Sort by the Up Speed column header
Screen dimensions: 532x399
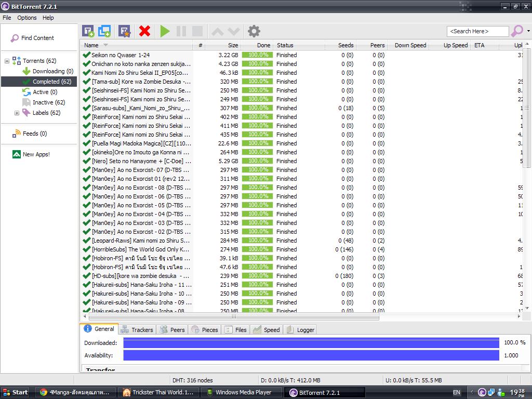[x=450, y=45]
